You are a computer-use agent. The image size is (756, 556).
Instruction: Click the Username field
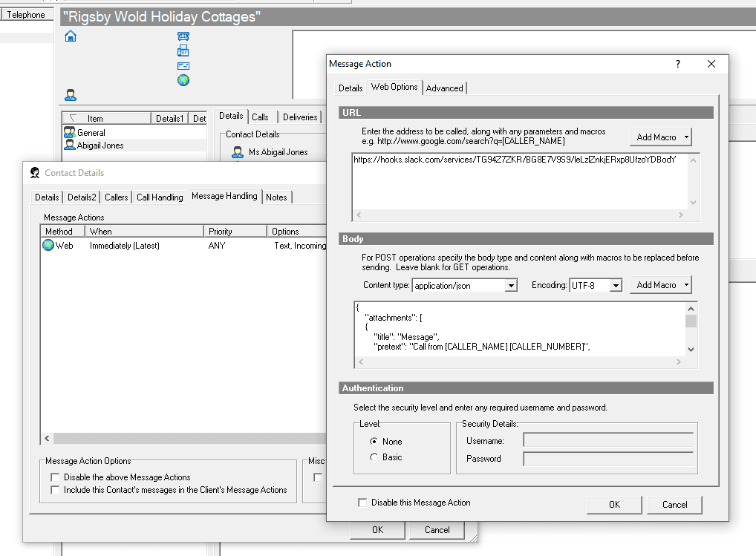[x=608, y=440]
